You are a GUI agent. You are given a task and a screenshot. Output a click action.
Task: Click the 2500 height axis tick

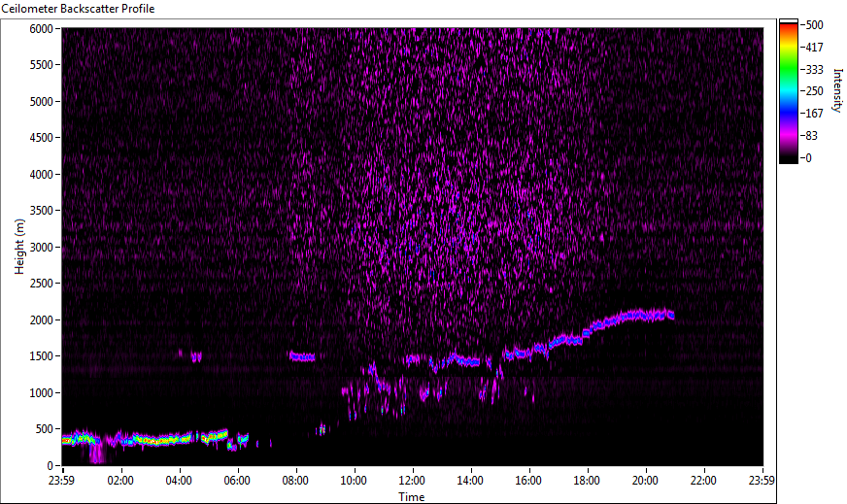click(42, 284)
